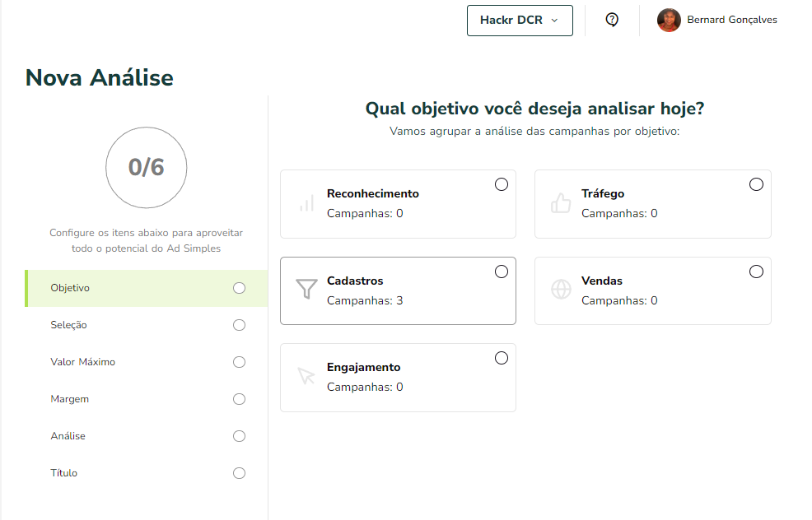Select the Tráfego radio button

tap(756, 184)
